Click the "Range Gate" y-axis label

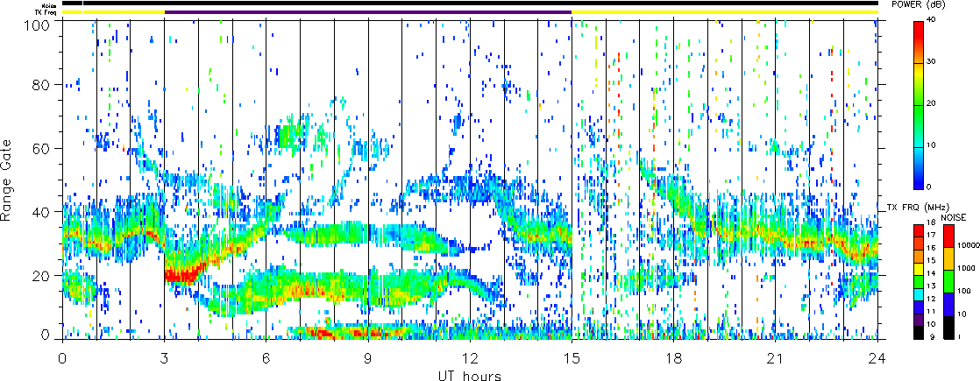(x=8, y=180)
